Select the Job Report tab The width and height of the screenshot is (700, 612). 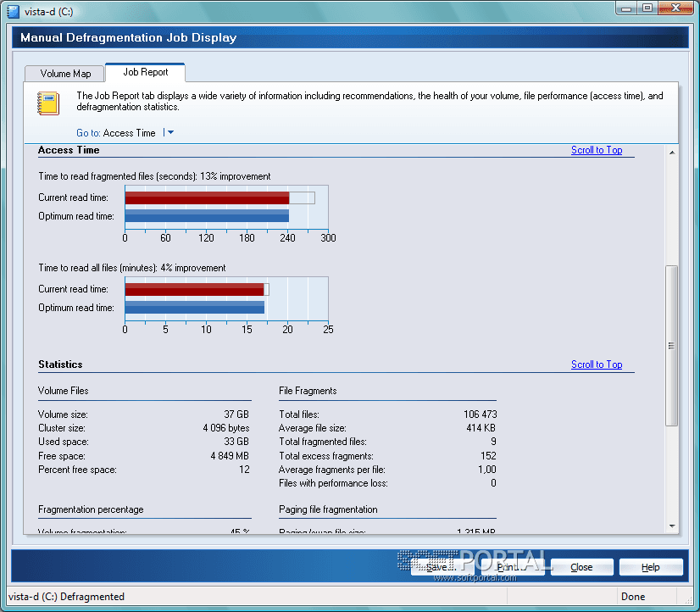click(145, 72)
